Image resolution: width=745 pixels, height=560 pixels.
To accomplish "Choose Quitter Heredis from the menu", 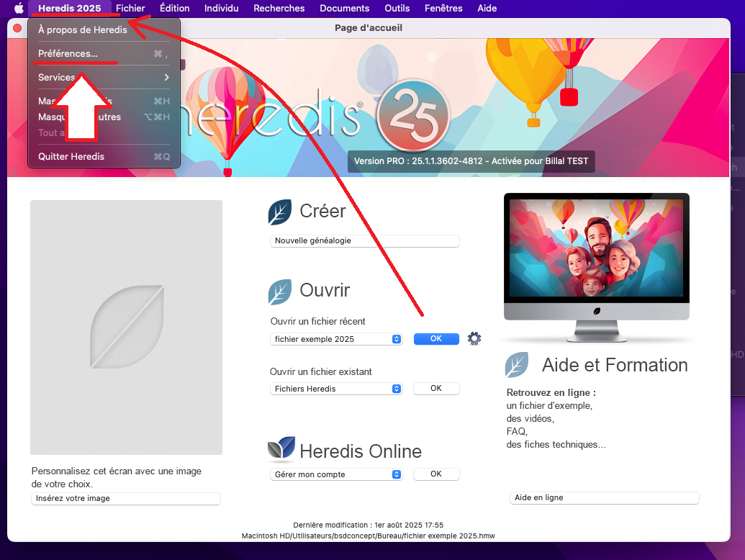I will [x=71, y=156].
